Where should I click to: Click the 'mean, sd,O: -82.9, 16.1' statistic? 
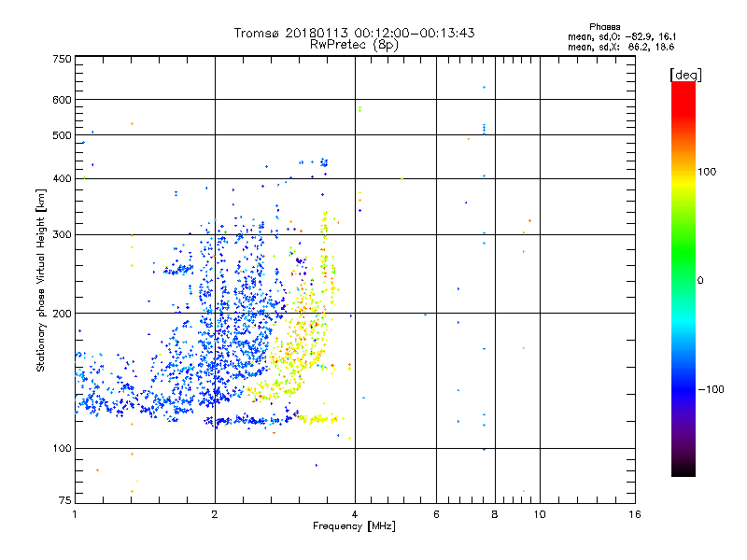(622, 36)
